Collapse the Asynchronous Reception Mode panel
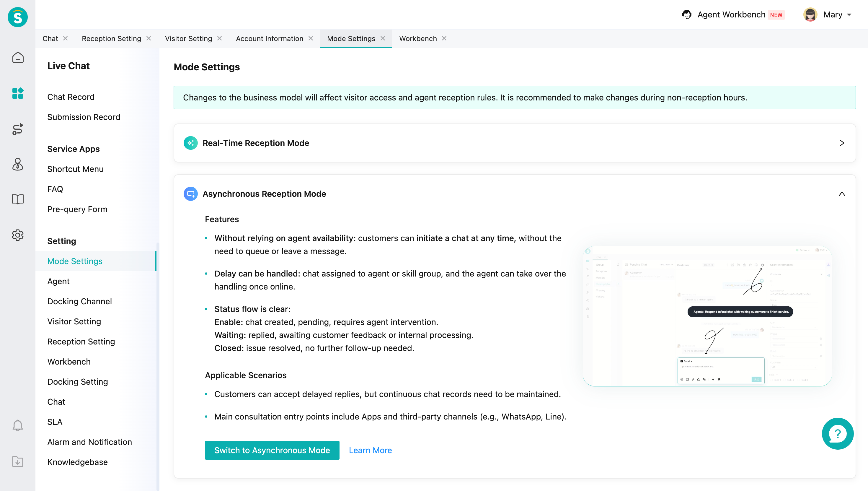This screenshot has height=491, width=868. tap(841, 194)
